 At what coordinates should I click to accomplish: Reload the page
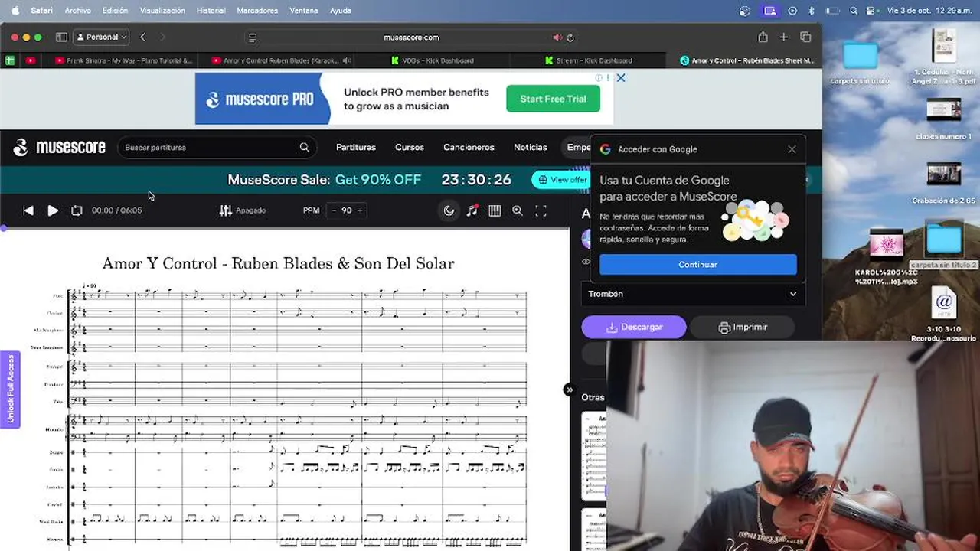coord(570,37)
